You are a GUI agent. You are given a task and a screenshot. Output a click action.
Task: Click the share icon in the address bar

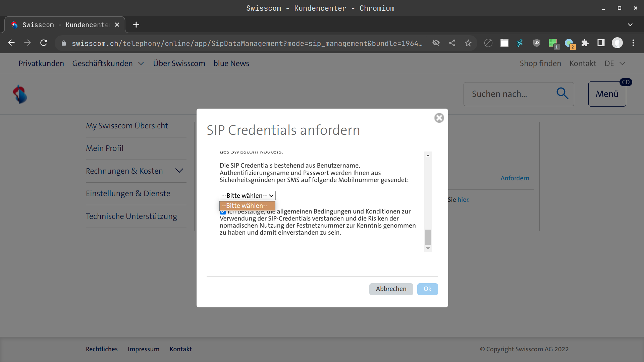tap(452, 43)
